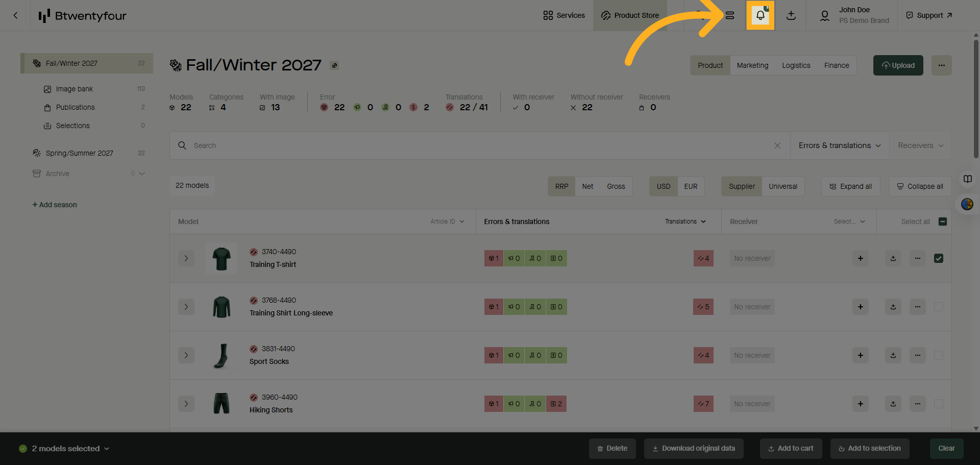Add a receiver to Training Shirt Long-sleeve with plus
The image size is (980, 465).
(x=861, y=307)
